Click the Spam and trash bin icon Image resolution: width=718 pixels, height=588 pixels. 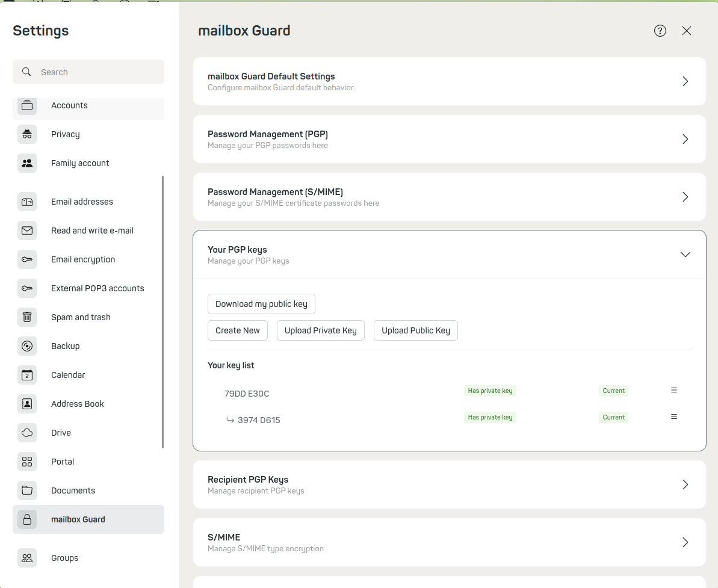27,317
